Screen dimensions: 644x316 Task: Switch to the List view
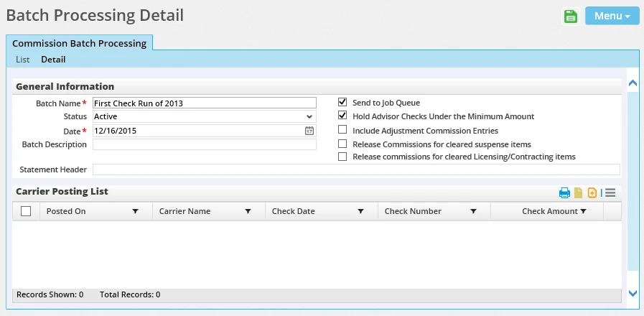coord(22,60)
